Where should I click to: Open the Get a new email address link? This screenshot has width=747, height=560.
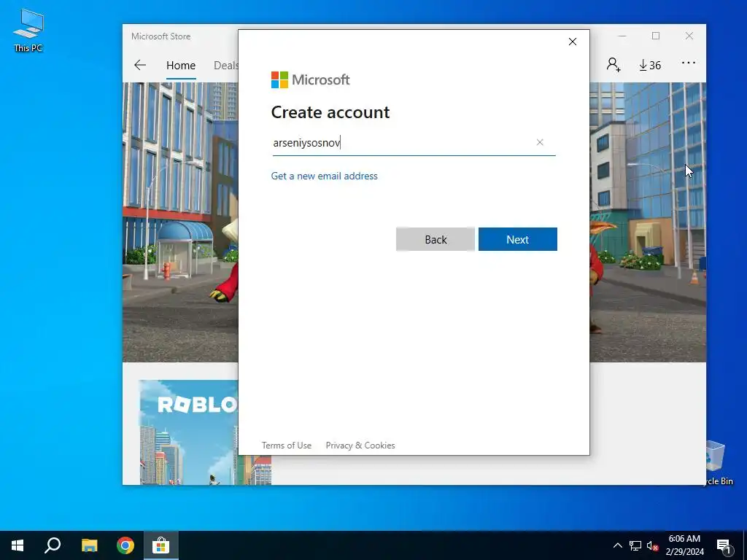[324, 176]
